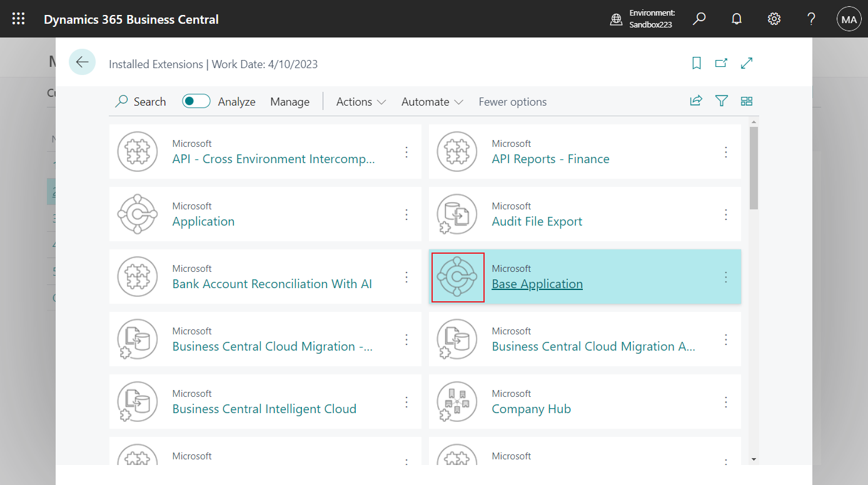Open Search in the action bar
The image size is (868, 485).
coord(140,101)
